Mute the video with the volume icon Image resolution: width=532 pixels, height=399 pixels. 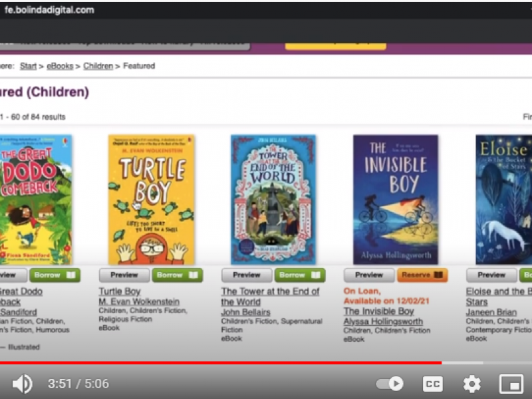(23, 384)
